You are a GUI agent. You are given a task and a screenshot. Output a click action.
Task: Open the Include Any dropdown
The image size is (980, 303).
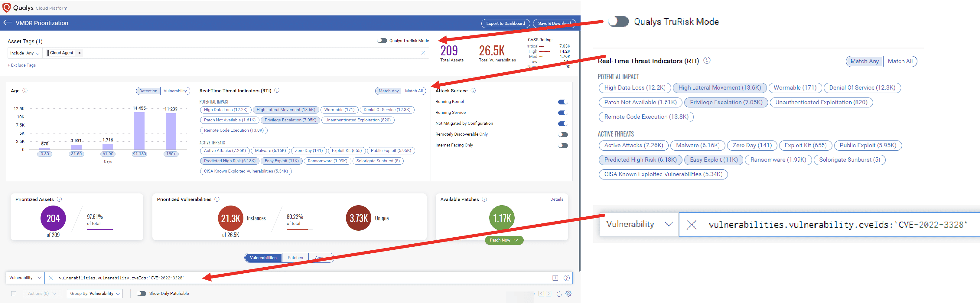pyautogui.click(x=25, y=53)
